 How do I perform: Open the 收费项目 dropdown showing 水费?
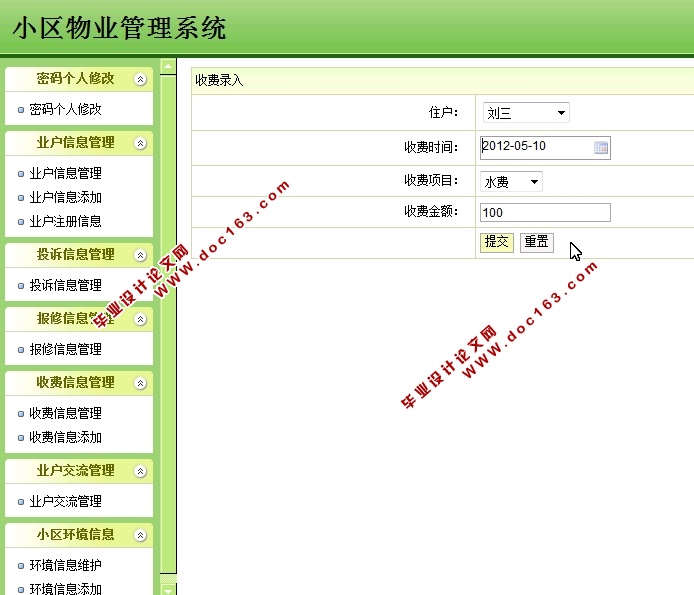(x=511, y=182)
